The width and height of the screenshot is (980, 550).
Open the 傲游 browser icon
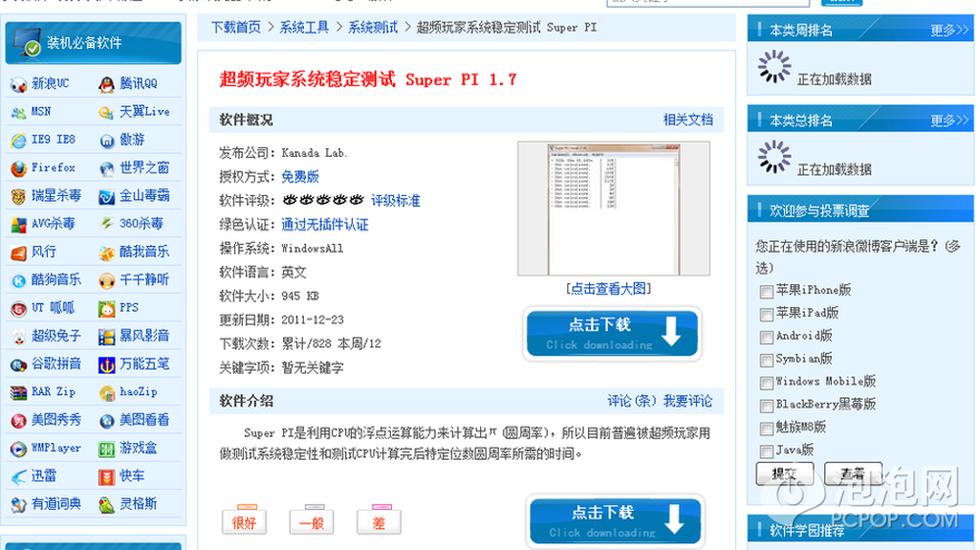click(107, 140)
